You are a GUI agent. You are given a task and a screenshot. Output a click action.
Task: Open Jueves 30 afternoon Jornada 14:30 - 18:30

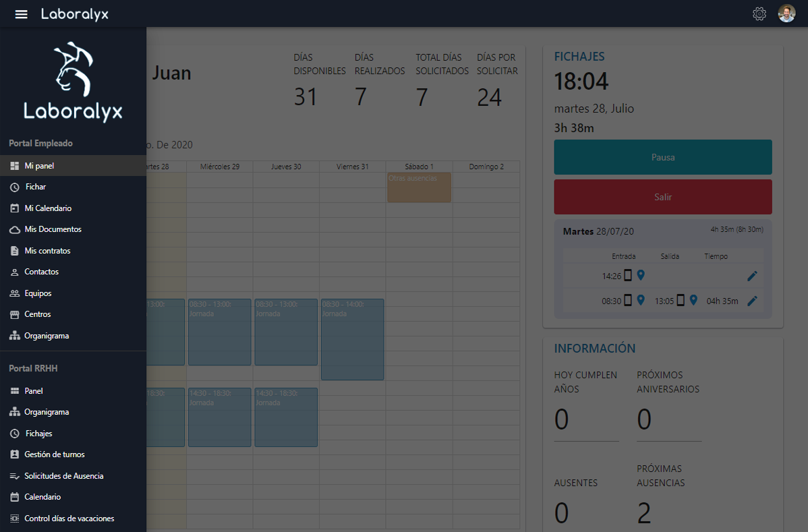pos(286,417)
